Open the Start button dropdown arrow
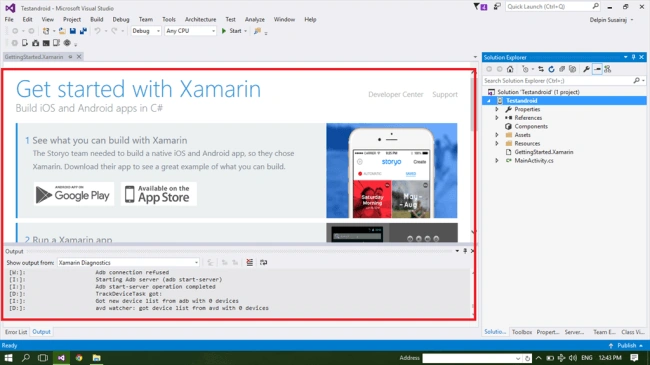The image size is (650, 365). [245, 31]
